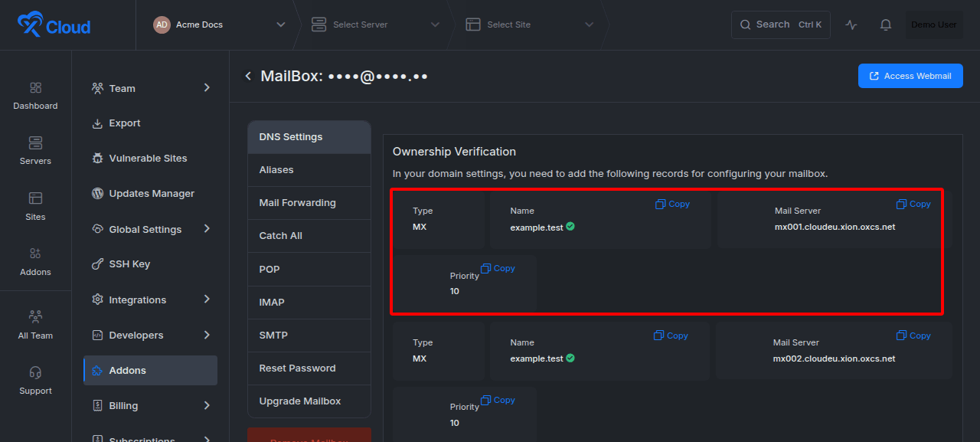Click the Developers code icon
Image resolution: width=980 pixels, height=442 pixels.
[97, 335]
